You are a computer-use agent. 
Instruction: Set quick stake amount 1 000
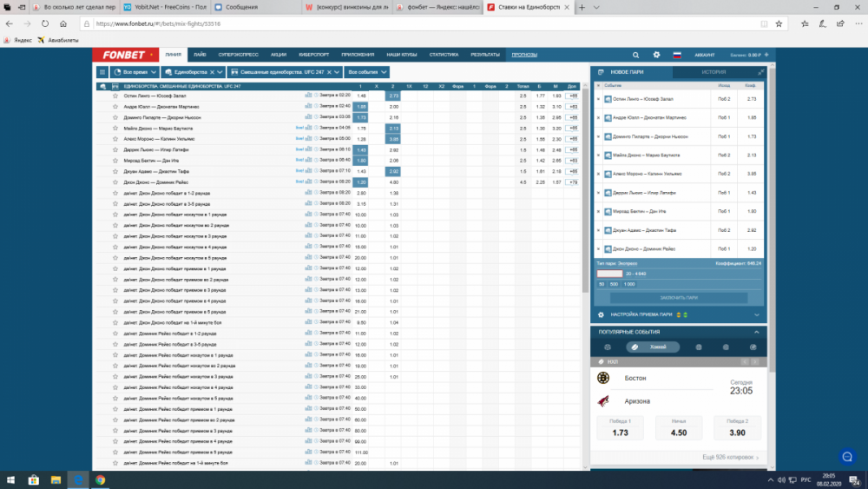[629, 284]
